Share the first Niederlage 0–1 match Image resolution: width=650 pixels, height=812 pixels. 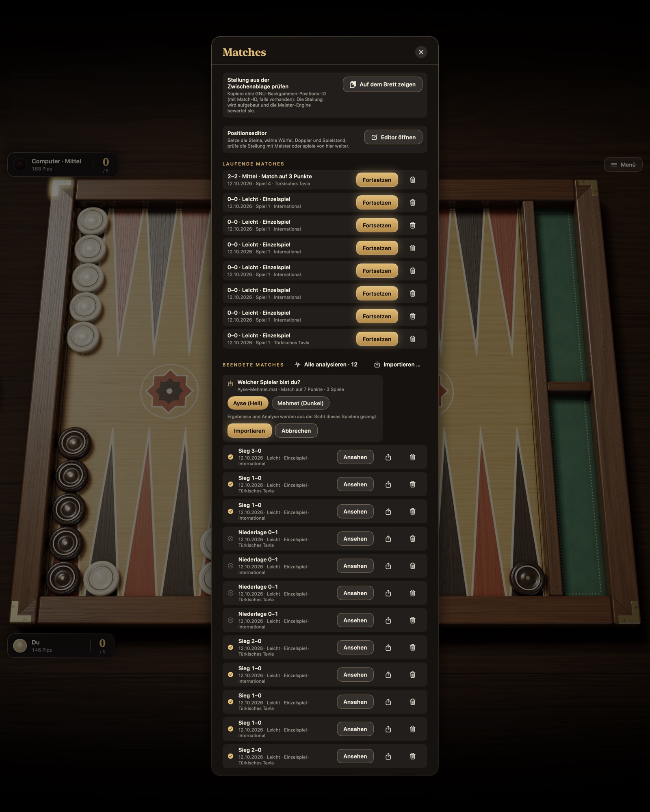point(388,539)
